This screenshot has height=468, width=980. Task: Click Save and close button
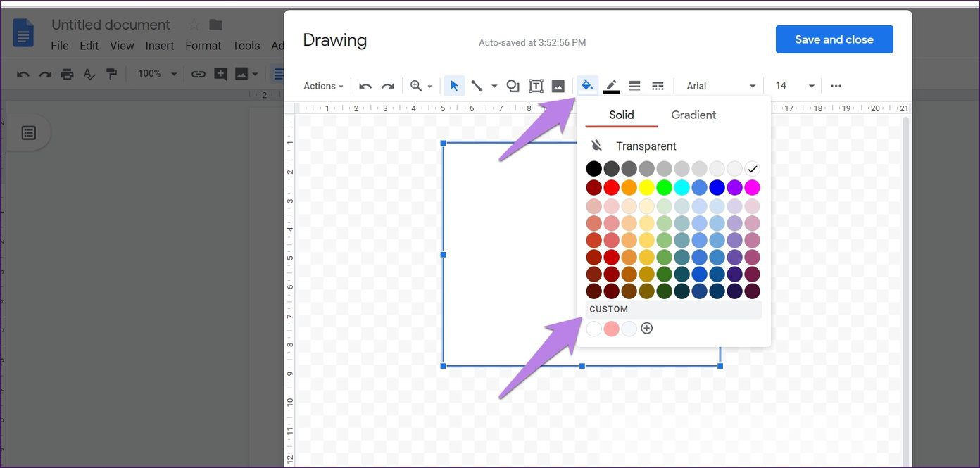(x=834, y=39)
